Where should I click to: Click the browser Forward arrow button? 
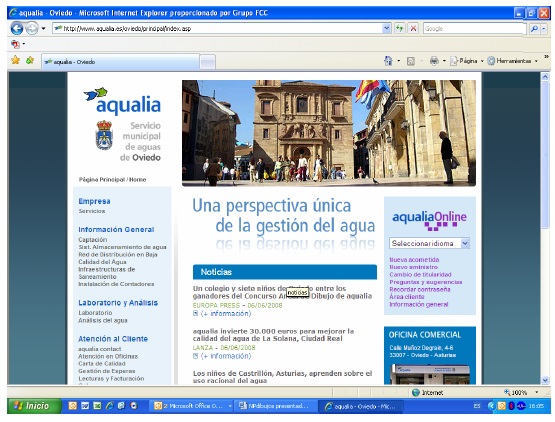point(32,28)
